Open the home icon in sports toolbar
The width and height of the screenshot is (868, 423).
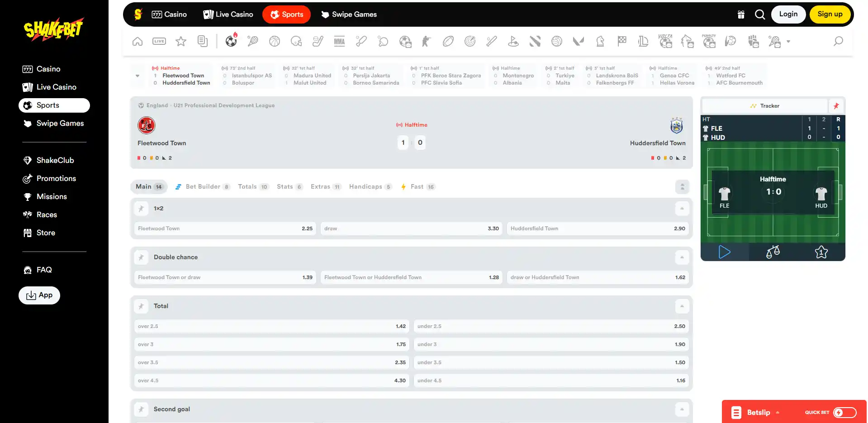[138, 42]
